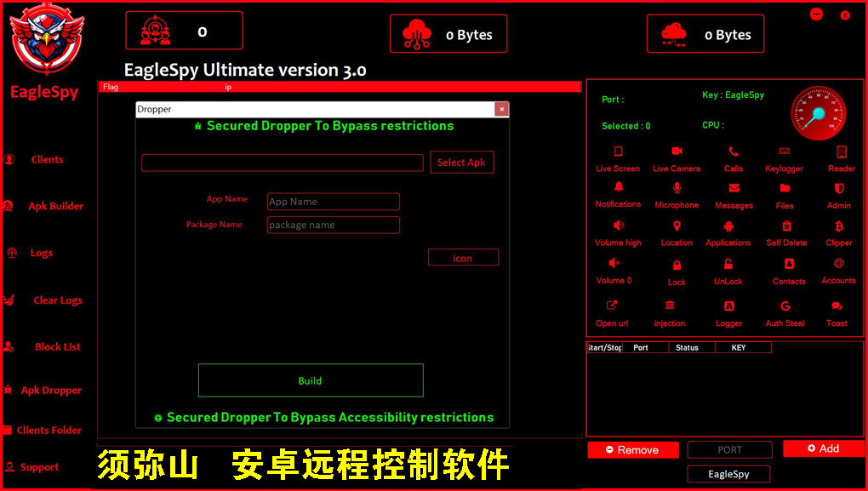Click the ip column header

click(228, 88)
